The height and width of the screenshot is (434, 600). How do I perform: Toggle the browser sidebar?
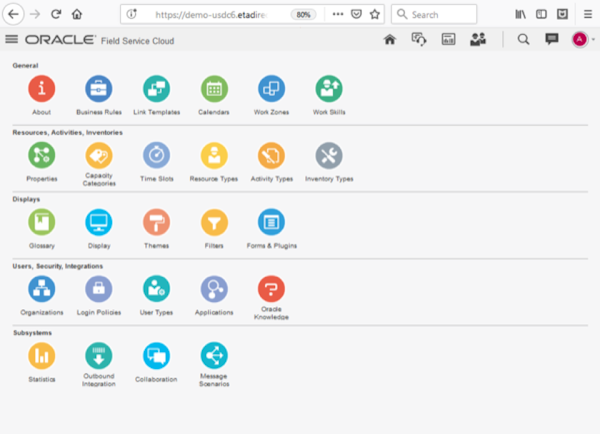click(x=541, y=15)
